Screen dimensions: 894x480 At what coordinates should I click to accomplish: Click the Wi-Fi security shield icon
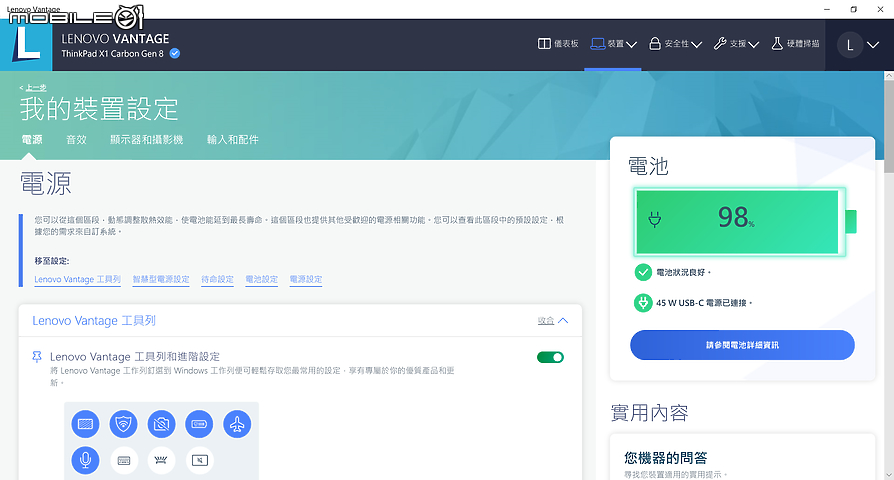coord(124,424)
